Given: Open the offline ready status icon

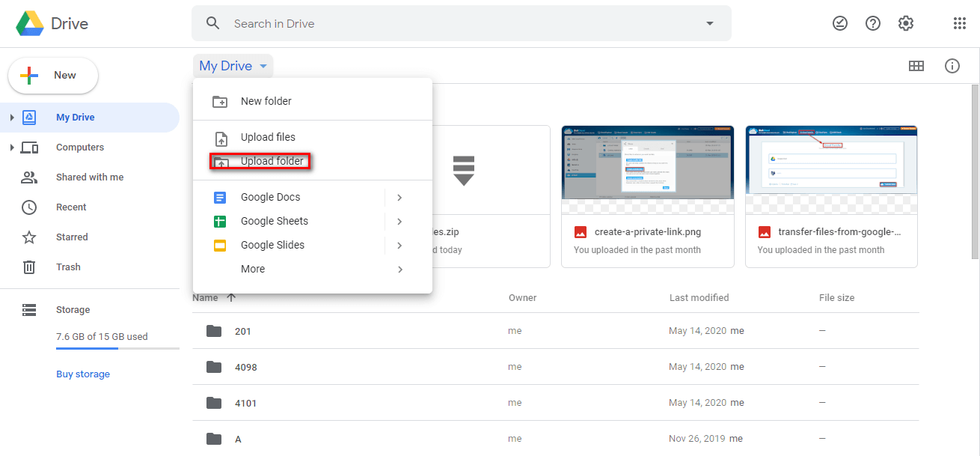Looking at the screenshot, I should (x=840, y=23).
